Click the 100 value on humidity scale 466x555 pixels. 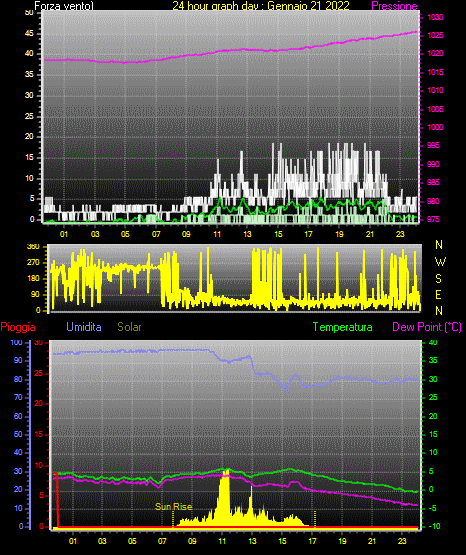(x=16, y=342)
